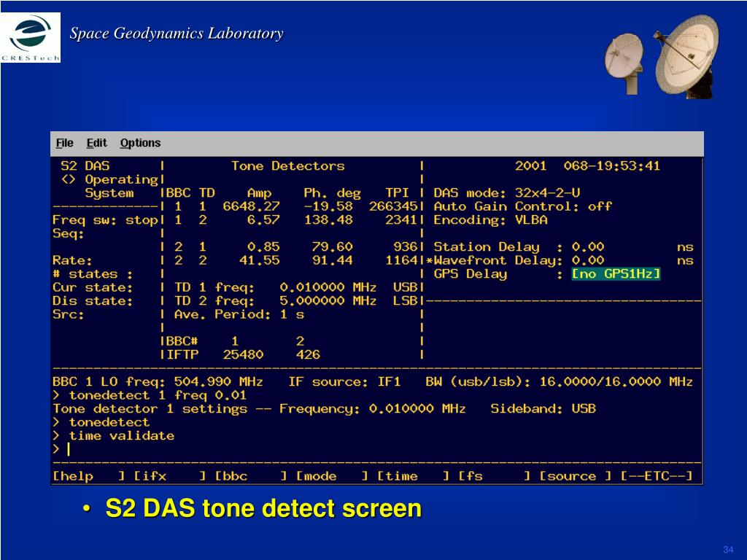The width and height of the screenshot is (747, 560).
Task: Click the empty command prompt line
Action: point(365,450)
